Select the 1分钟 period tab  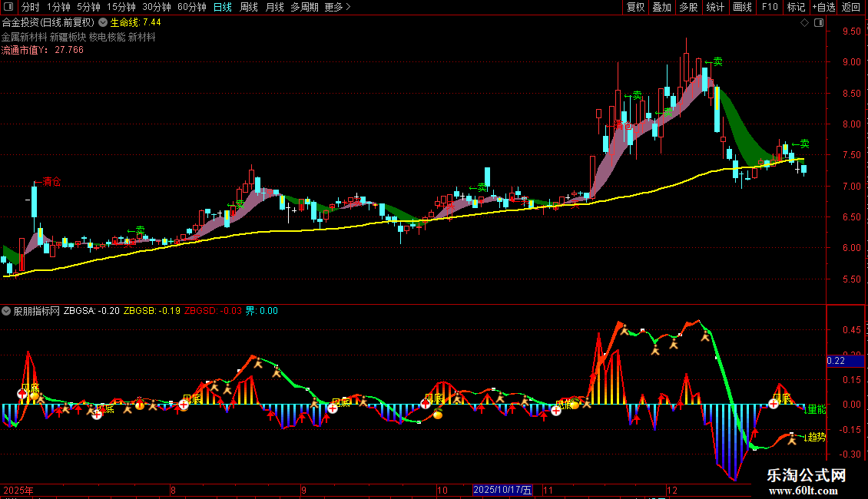(58, 7)
